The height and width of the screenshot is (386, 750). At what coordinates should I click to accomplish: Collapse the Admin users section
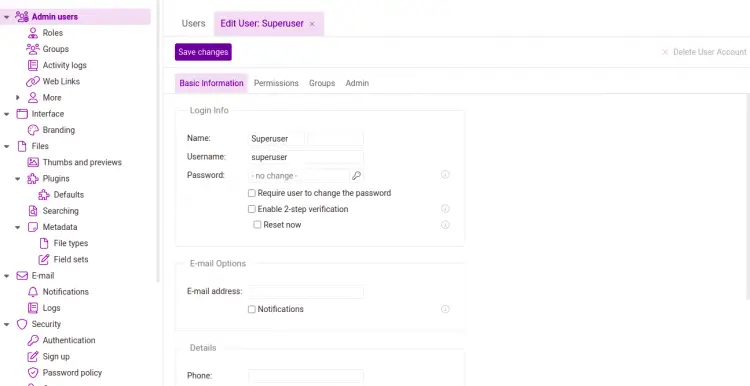7,17
